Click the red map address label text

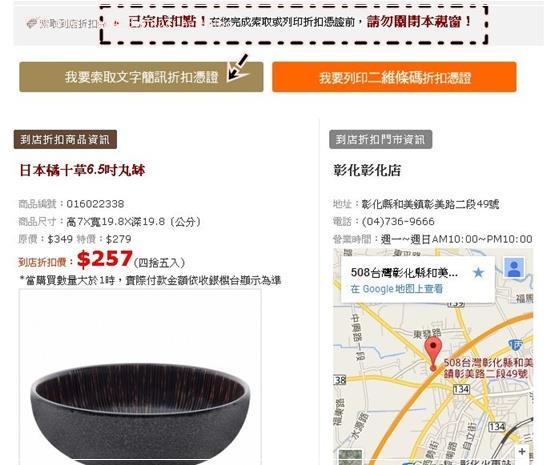click(x=488, y=368)
